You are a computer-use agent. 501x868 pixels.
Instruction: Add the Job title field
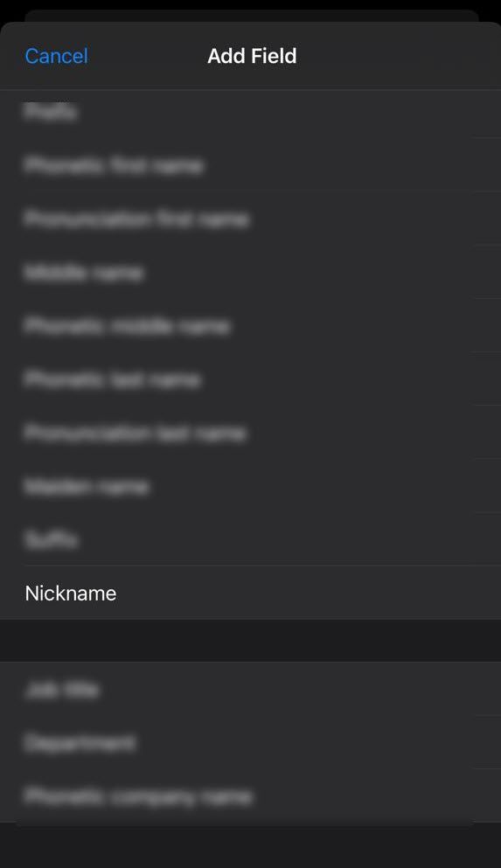point(250,689)
